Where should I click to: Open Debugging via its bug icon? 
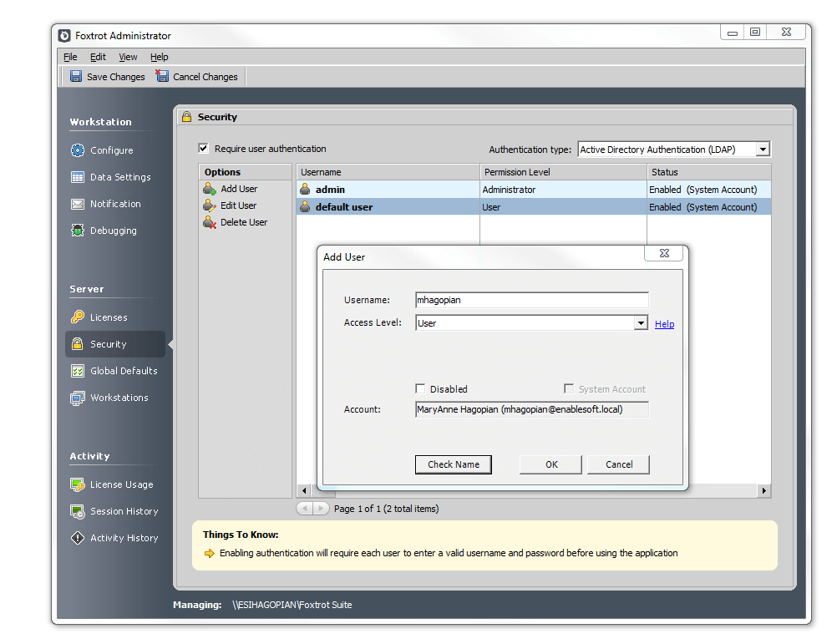pos(78,231)
